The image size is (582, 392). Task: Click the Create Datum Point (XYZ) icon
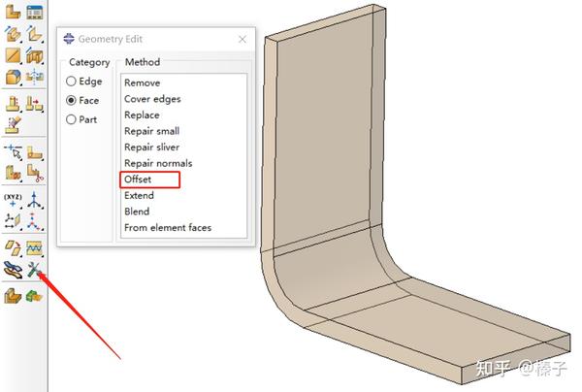tap(13, 200)
